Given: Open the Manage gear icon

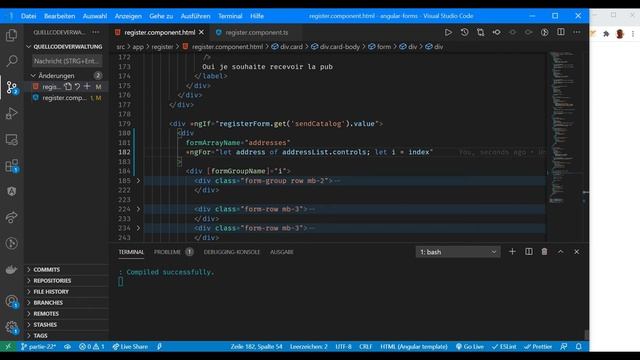Looking at the screenshot, I should point(11,327).
